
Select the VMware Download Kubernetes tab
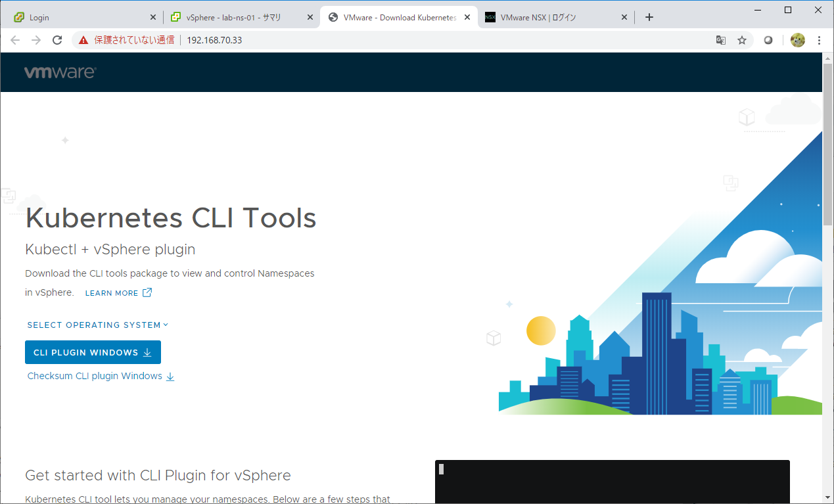tap(400, 18)
